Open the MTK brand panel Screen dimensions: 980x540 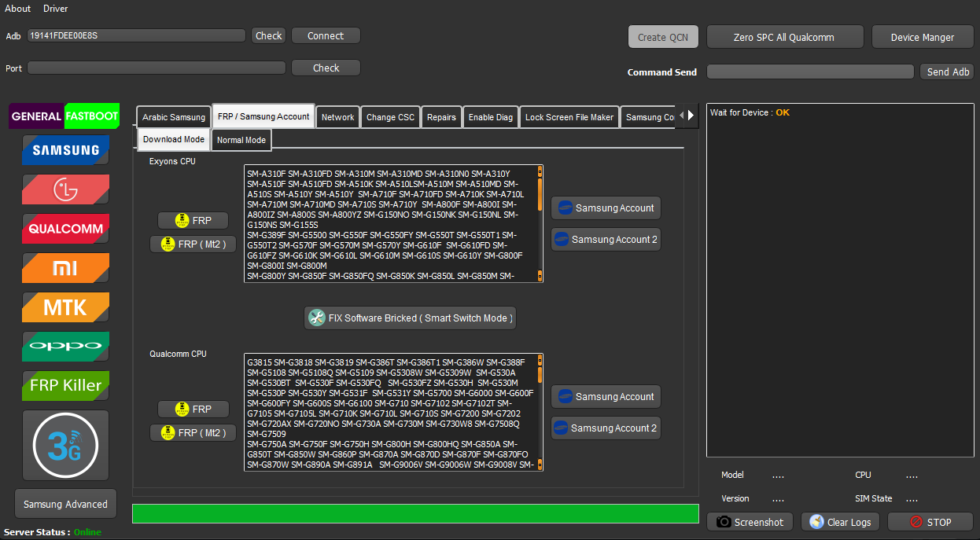(66, 307)
